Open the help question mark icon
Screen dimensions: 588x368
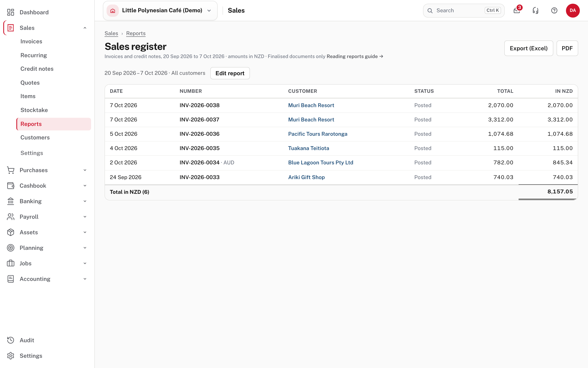[554, 10]
